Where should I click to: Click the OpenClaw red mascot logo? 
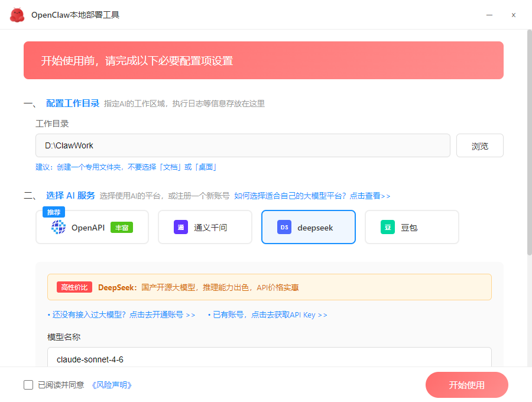(17, 15)
